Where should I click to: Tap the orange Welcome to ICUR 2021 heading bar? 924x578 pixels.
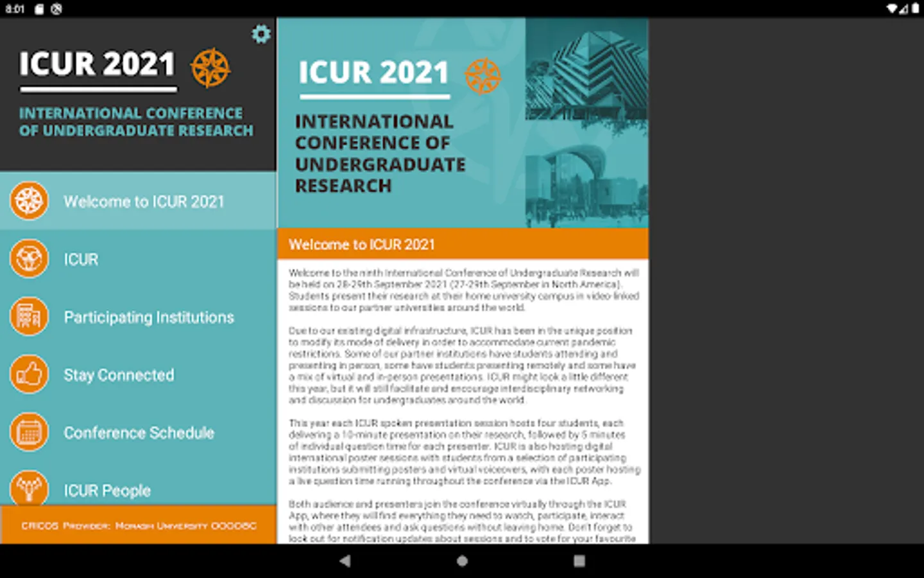pos(463,244)
